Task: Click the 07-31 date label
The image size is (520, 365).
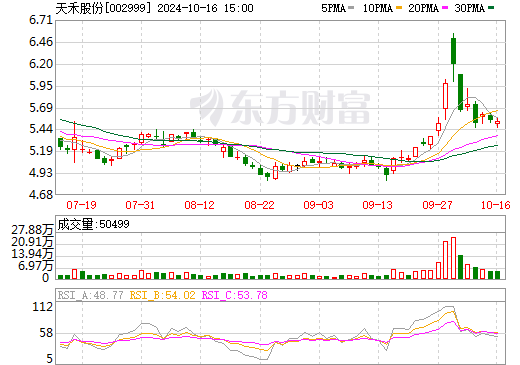Action: click(140, 205)
